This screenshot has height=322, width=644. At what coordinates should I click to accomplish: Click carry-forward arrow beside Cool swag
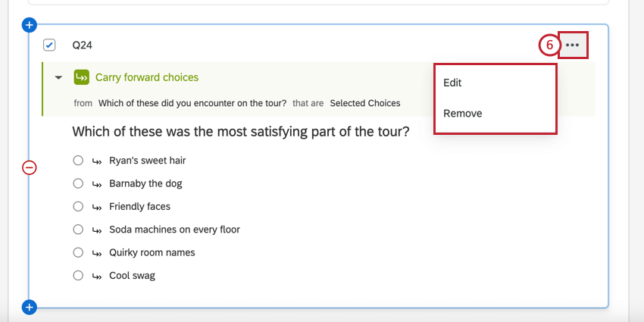[97, 276]
